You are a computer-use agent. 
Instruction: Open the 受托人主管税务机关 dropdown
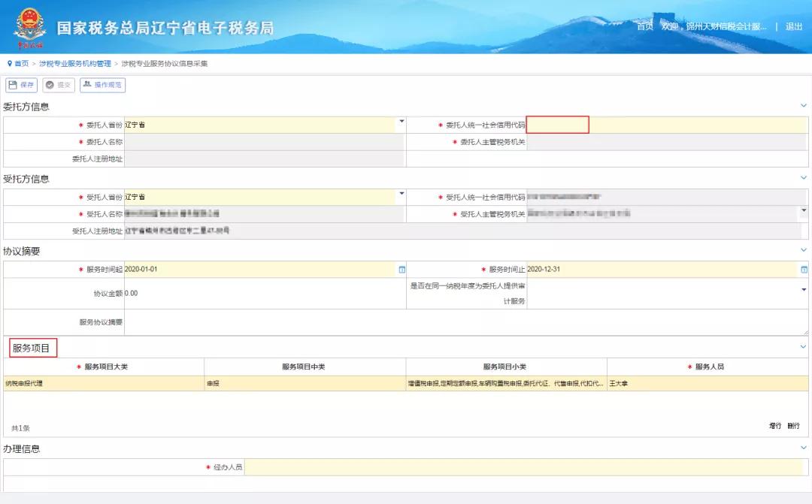tap(803, 211)
